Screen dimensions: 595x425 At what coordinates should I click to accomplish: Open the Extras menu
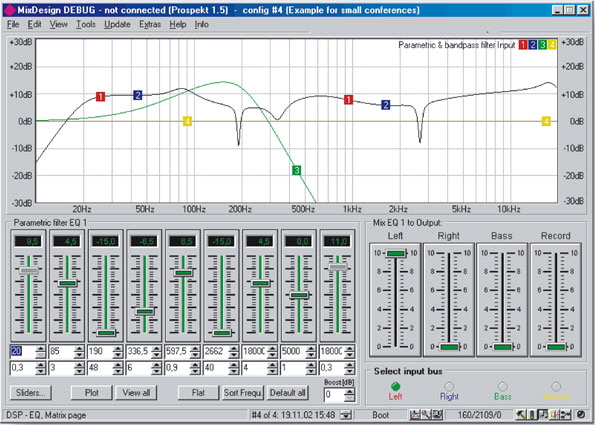click(x=150, y=25)
